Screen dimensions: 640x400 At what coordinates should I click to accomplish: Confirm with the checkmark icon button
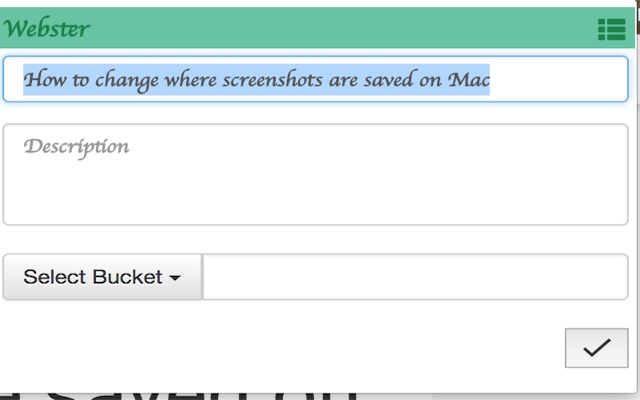[596, 348]
